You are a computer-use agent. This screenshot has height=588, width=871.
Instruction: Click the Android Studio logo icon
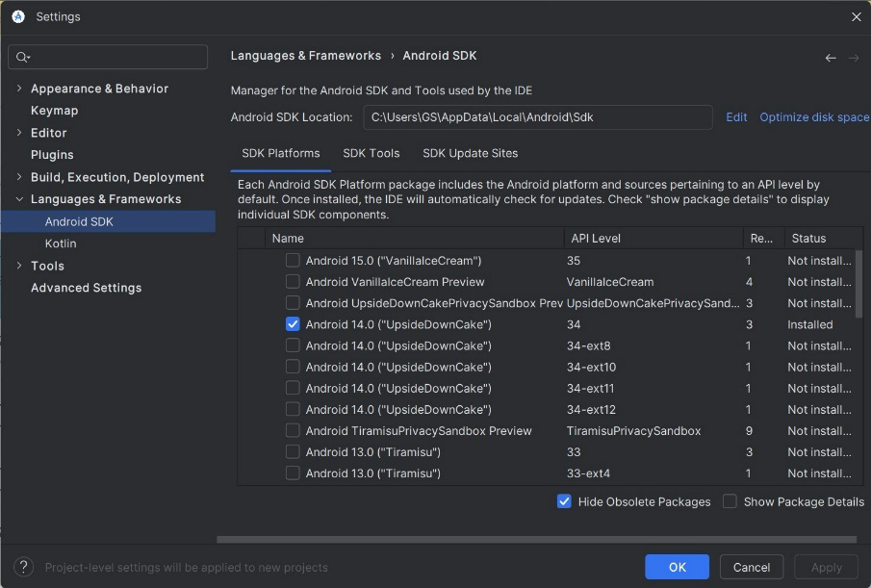(x=18, y=16)
